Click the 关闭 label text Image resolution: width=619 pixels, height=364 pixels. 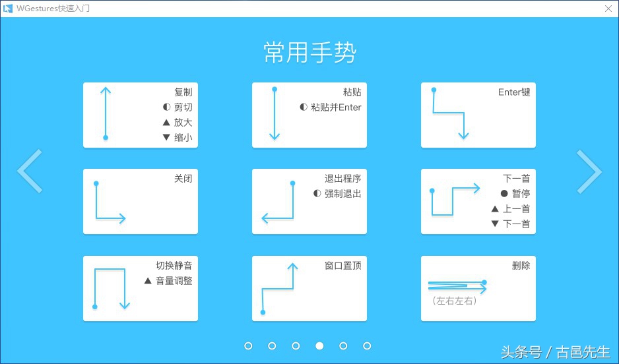pyautogui.click(x=183, y=178)
